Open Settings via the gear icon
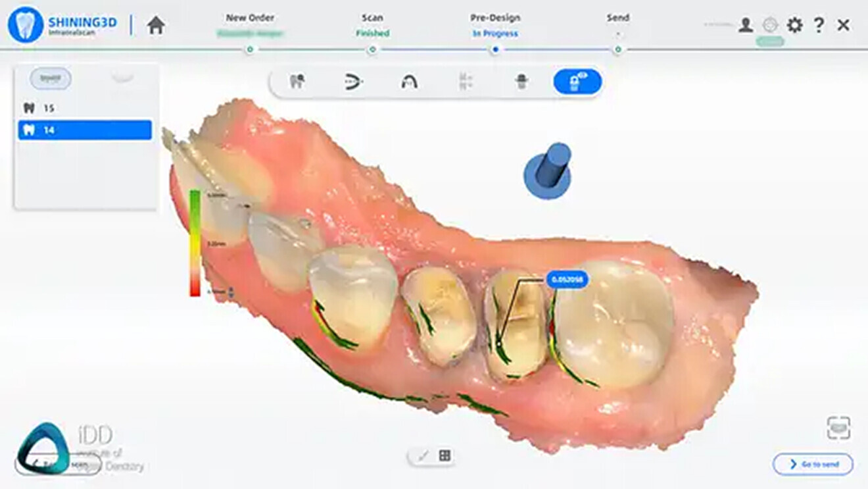 [x=795, y=24]
